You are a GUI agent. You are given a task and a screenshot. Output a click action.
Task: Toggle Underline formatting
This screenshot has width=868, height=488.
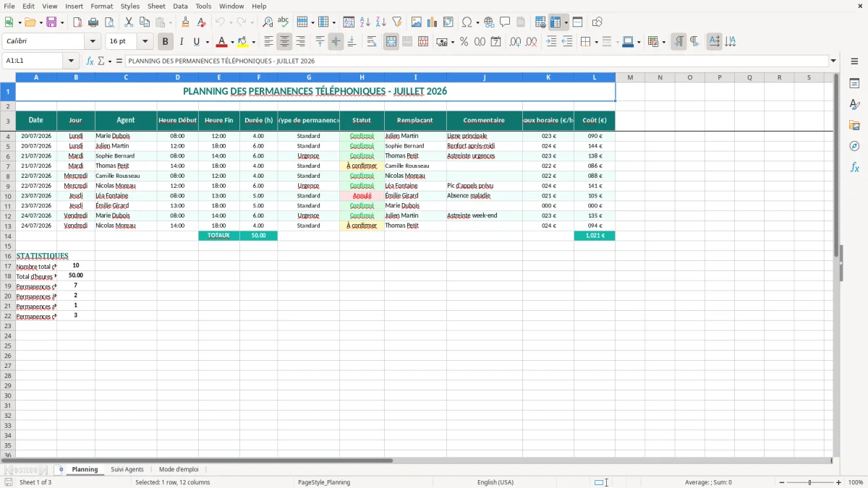pos(196,42)
